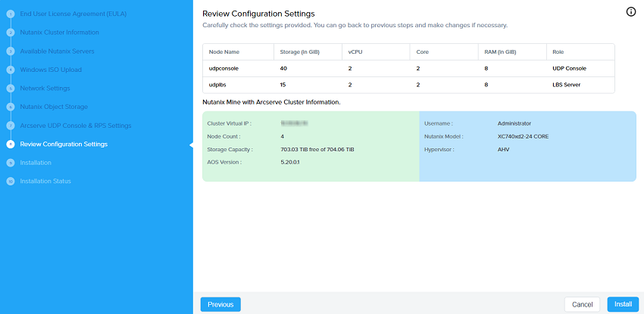Go to End User License Agreement step

point(73,14)
